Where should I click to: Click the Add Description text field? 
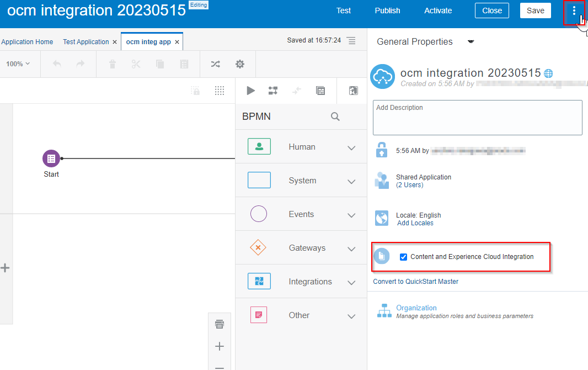tap(477, 118)
